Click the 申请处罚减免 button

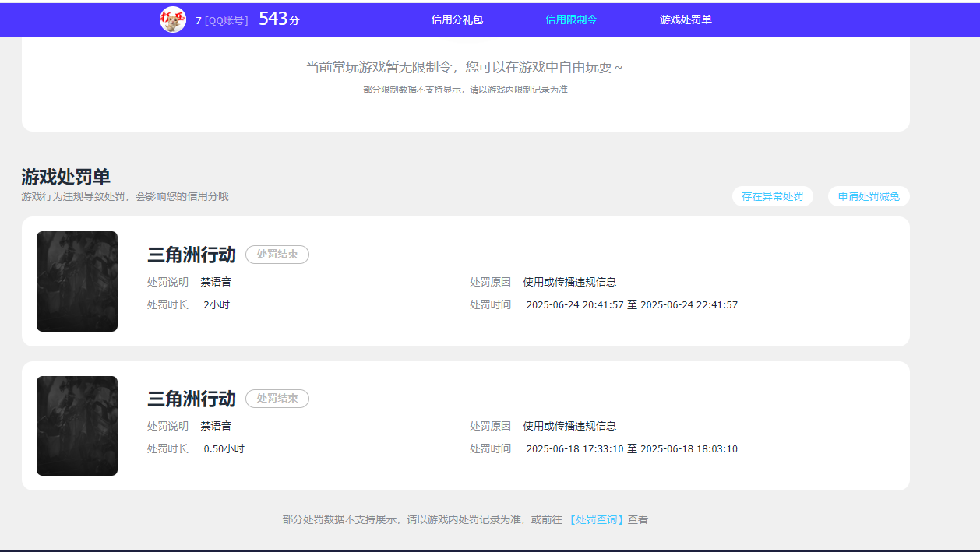tap(868, 196)
